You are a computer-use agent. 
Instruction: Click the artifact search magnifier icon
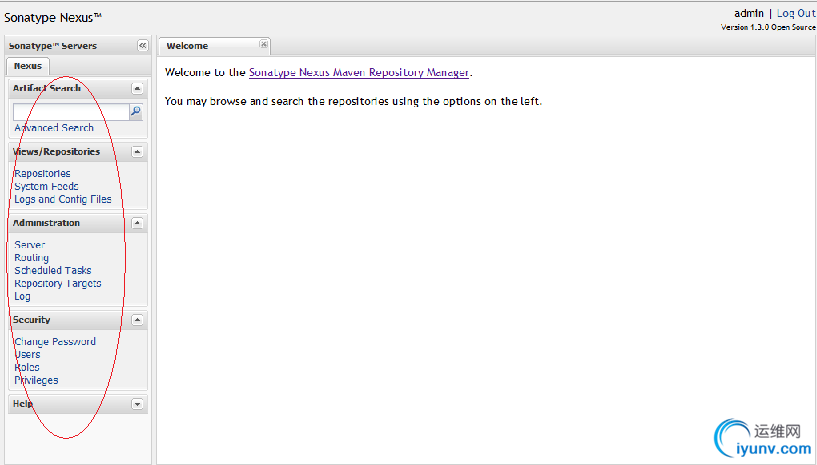click(136, 112)
